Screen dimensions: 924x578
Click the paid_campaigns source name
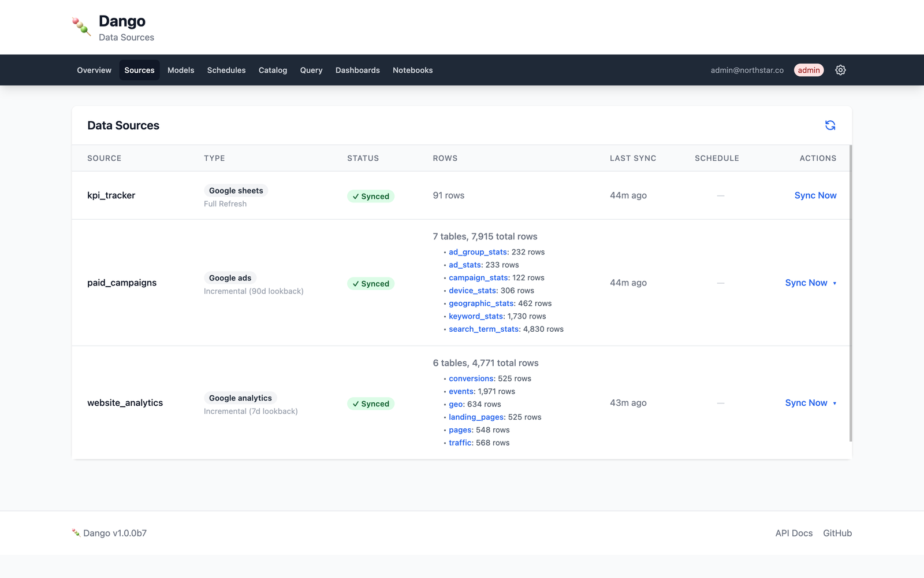pos(122,283)
